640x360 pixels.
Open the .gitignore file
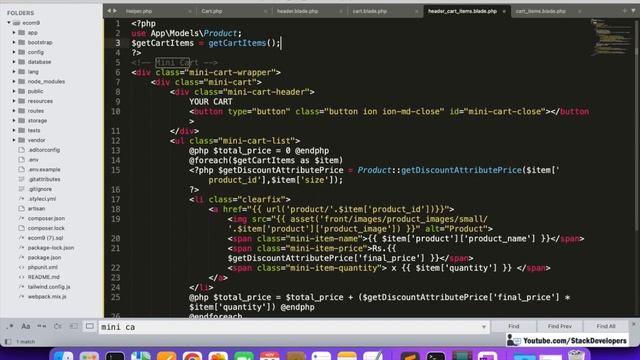tap(40, 189)
